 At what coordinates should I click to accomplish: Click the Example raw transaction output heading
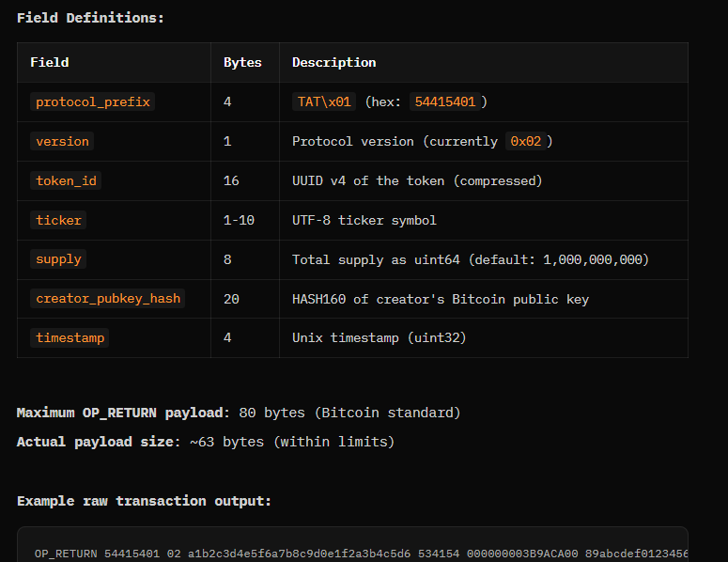coord(144,501)
